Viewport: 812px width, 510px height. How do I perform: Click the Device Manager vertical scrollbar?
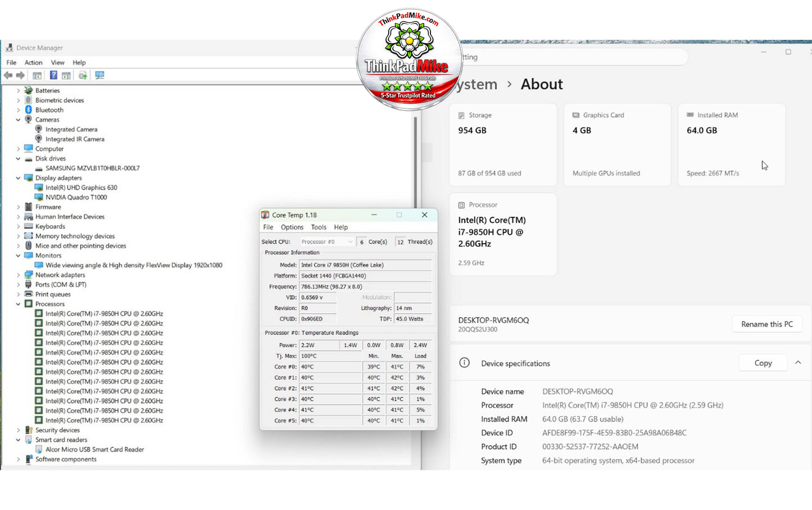tap(416, 163)
